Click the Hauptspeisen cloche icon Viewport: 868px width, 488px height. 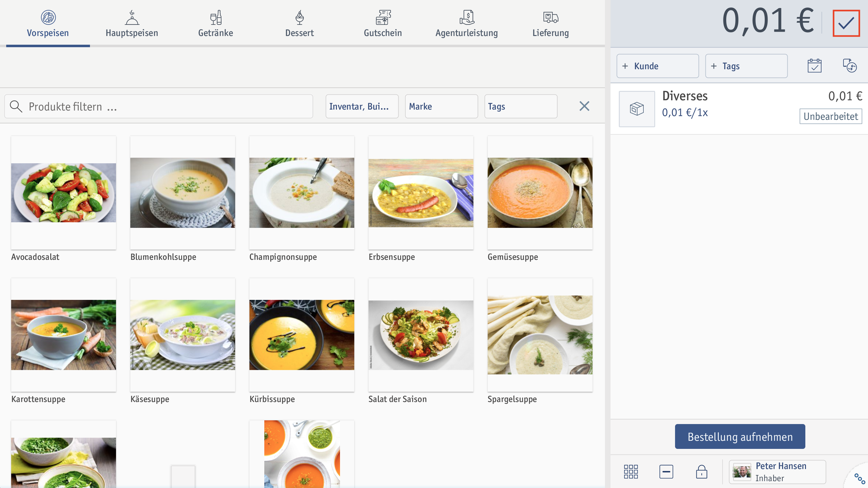point(132,17)
